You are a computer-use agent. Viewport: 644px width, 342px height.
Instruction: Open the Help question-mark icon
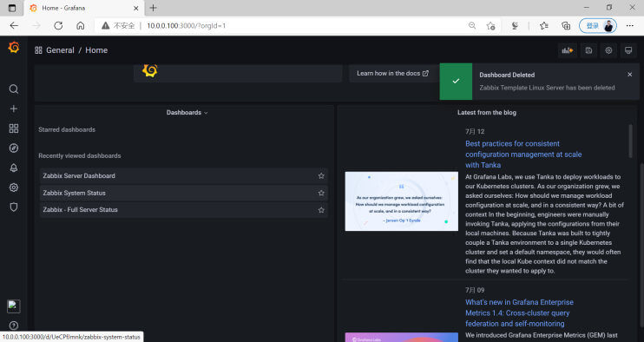pos(14,326)
